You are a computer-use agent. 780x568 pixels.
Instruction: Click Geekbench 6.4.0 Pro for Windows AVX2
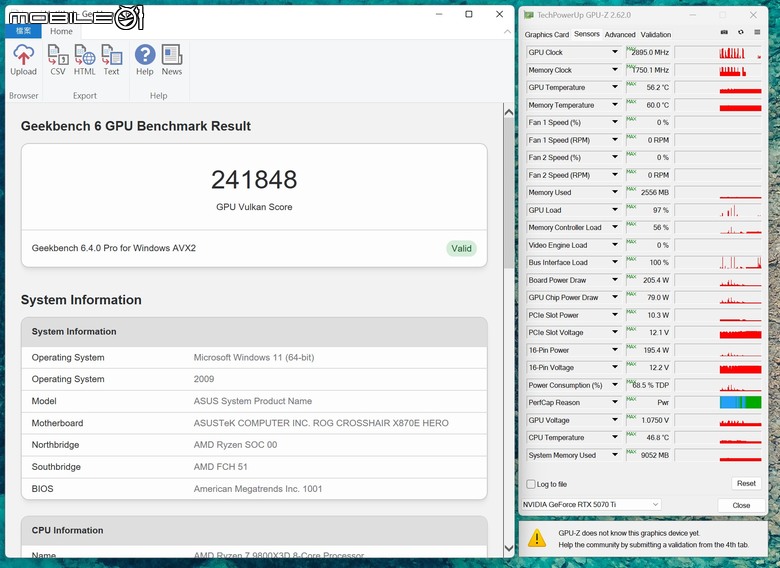click(113, 248)
